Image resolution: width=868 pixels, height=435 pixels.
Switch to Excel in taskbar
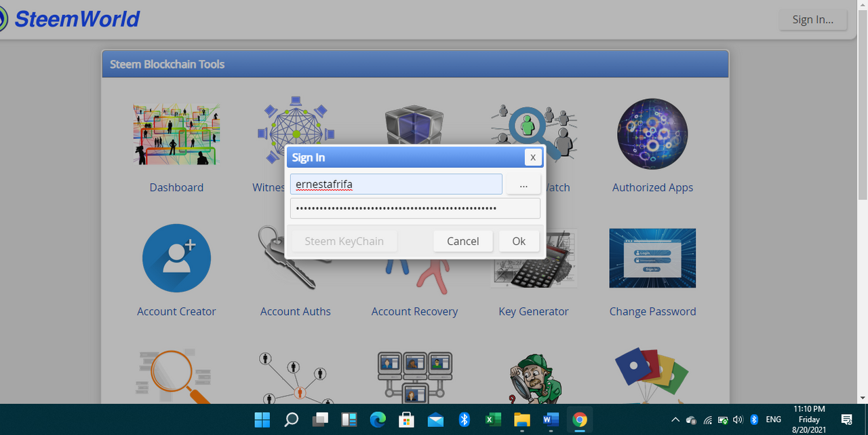[x=493, y=420]
